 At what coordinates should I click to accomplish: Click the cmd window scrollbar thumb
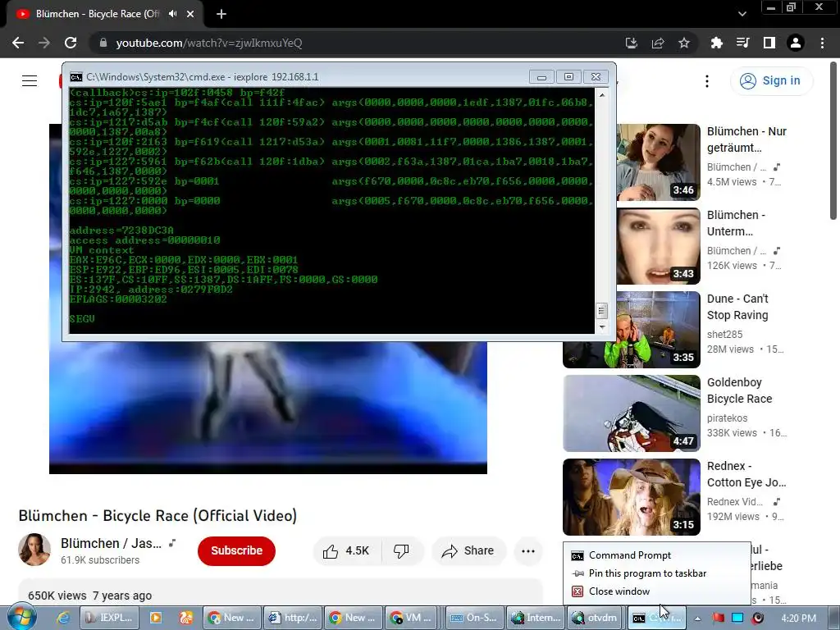click(601, 311)
